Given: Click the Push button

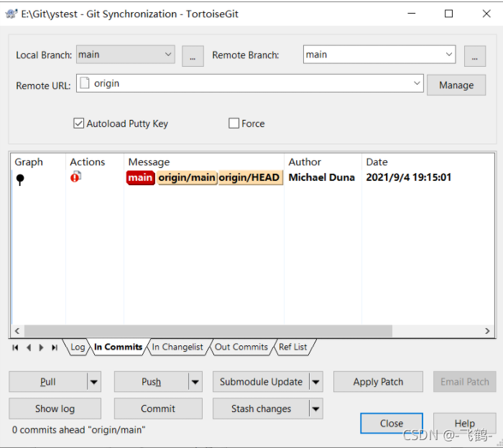Looking at the screenshot, I should click(151, 382).
